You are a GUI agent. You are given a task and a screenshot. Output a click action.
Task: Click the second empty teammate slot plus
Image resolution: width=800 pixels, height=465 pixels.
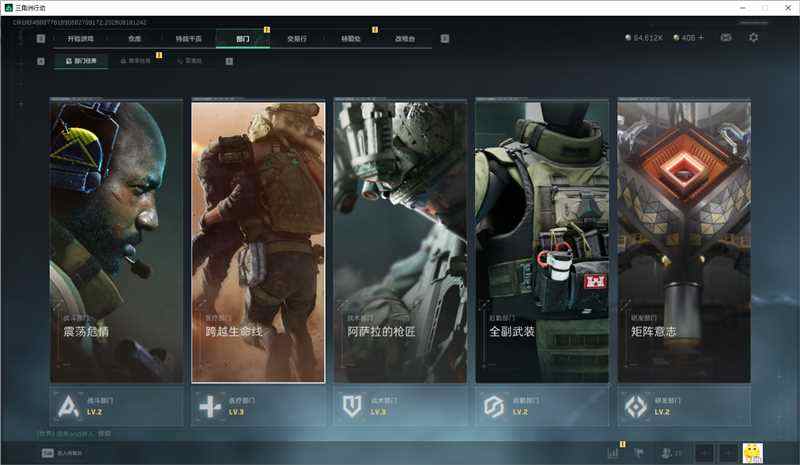coord(728,453)
